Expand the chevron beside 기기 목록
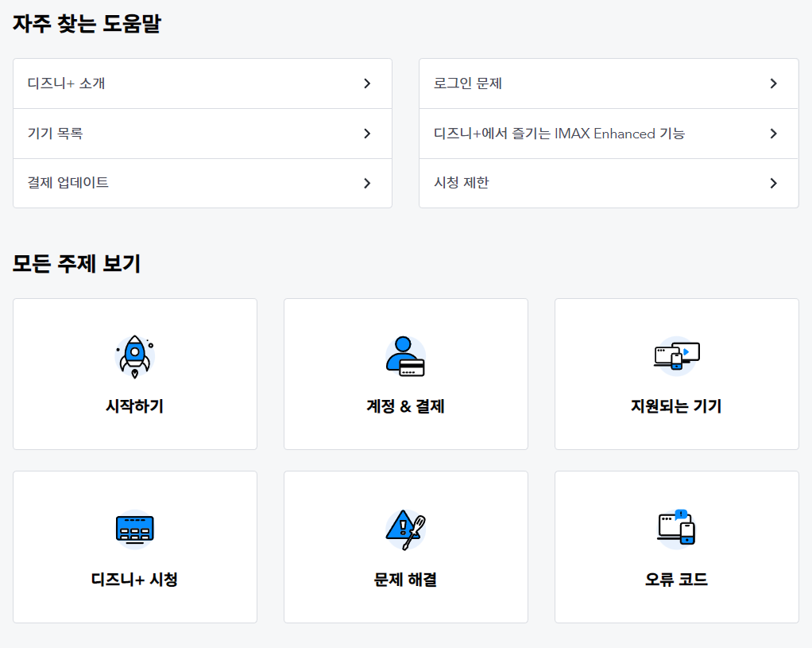 pyautogui.click(x=367, y=134)
